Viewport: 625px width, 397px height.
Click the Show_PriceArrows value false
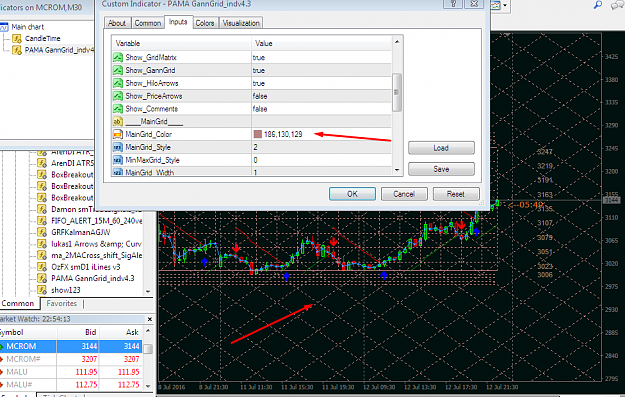[x=260, y=96]
